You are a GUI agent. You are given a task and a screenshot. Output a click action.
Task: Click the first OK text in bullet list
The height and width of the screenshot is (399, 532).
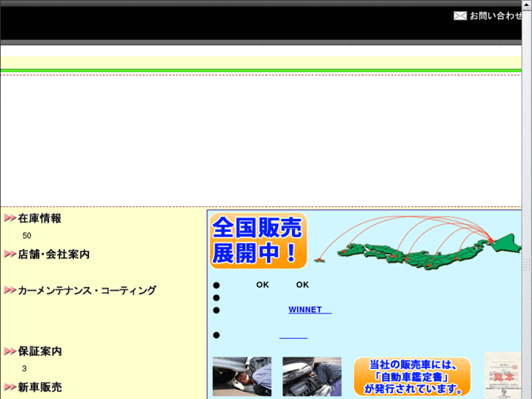263,285
